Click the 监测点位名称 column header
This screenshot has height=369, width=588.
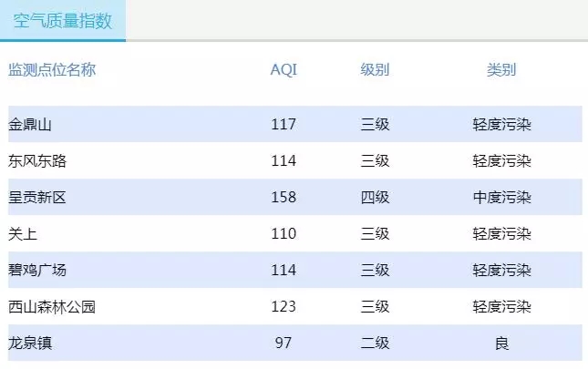tap(52, 70)
